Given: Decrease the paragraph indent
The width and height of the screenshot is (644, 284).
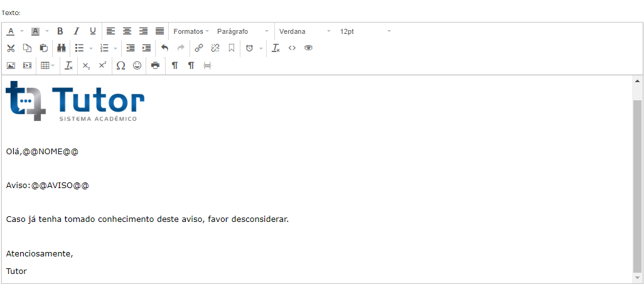Looking at the screenshot, I should [130, 48].
